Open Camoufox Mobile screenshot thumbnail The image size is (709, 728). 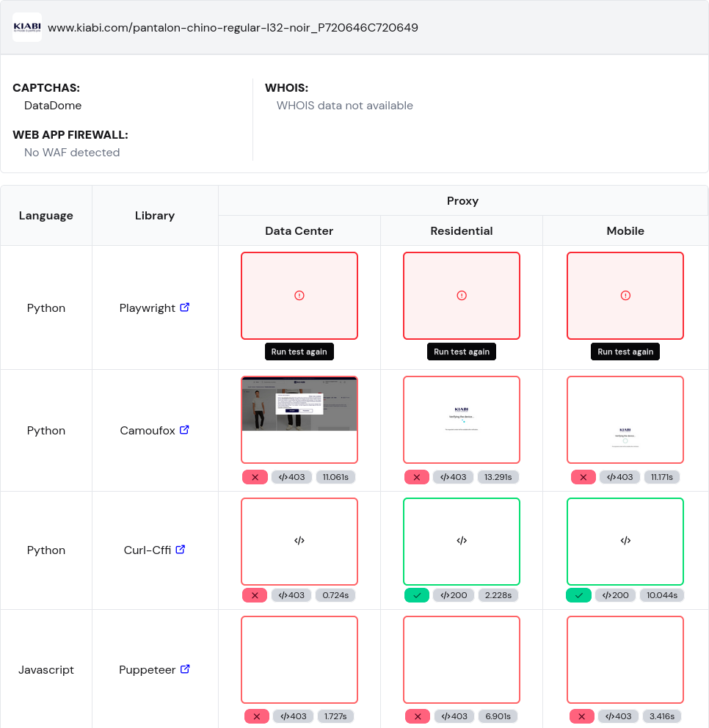coord(625,419)
